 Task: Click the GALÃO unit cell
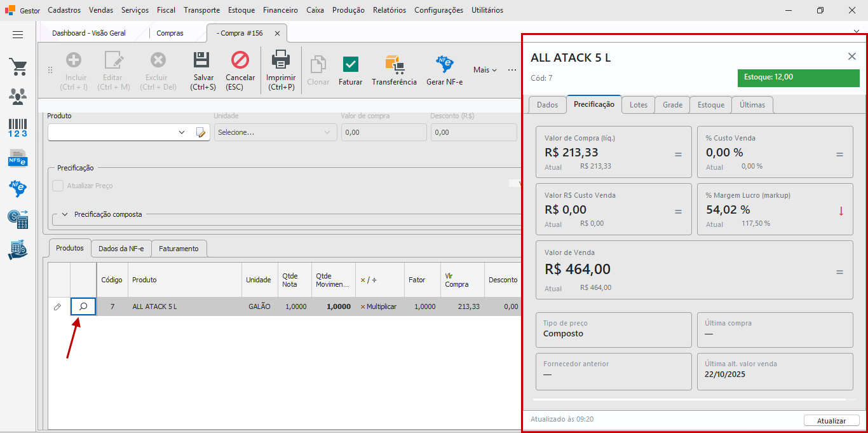point(259,306)
